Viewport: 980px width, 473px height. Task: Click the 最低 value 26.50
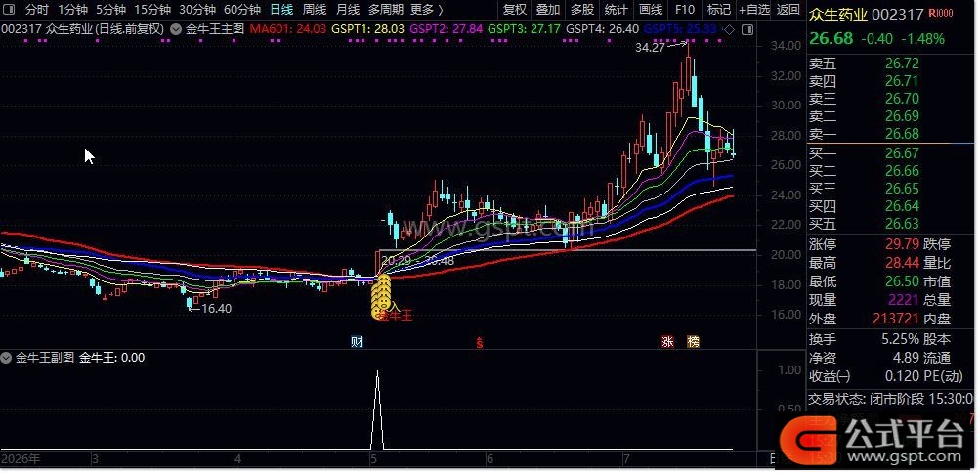point(902,281)
